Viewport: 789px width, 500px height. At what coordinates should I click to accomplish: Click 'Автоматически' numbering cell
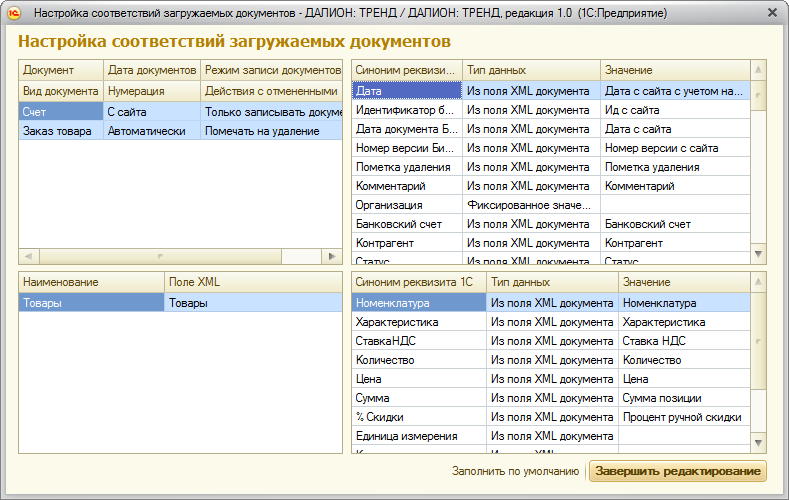point(151,131)
